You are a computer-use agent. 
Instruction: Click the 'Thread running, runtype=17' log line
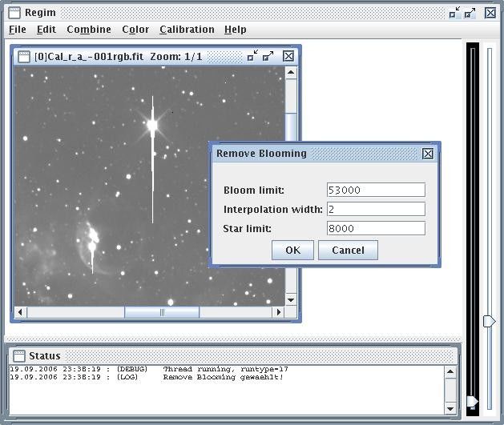coord(226,369)
